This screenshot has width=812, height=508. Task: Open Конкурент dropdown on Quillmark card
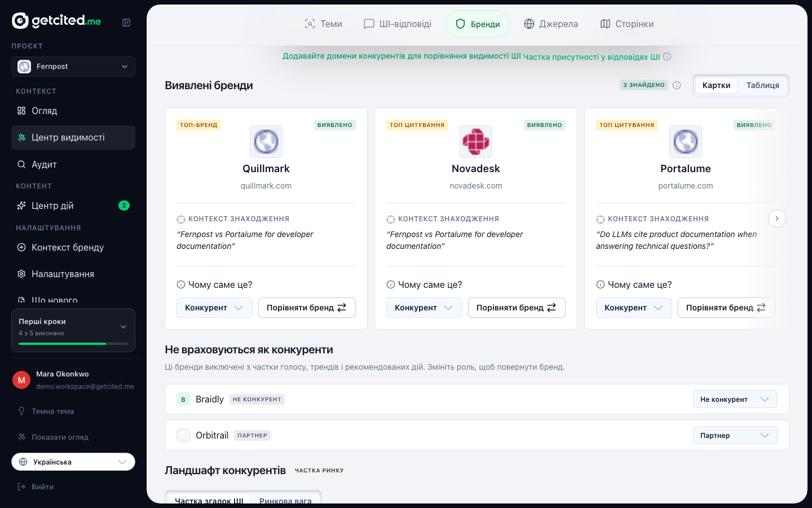(214, 308)
